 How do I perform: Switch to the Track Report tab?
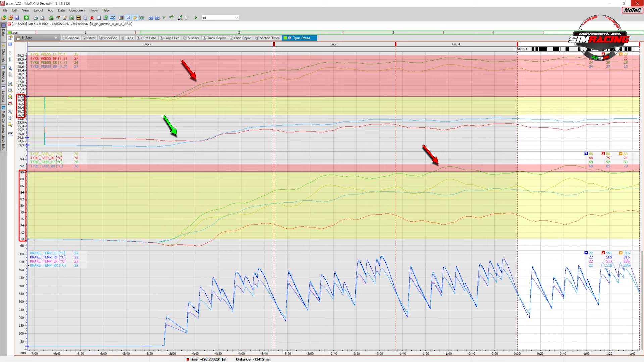point(214,38)
